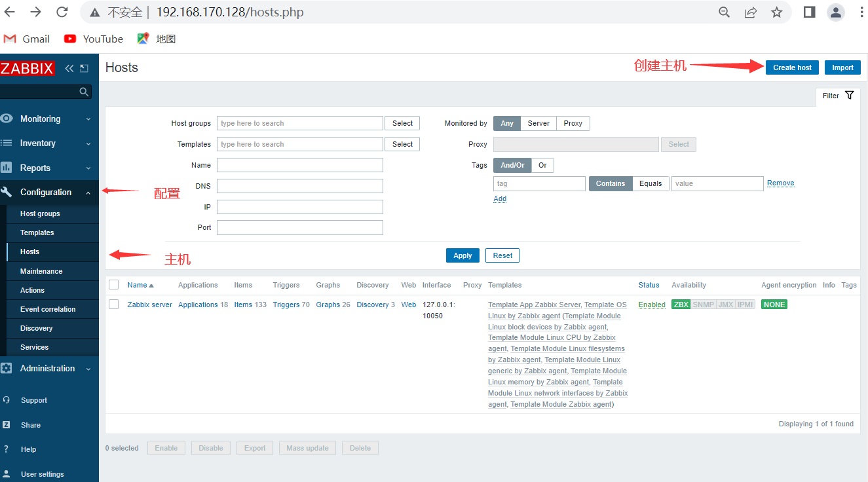Click the green ZBX availability badge
Viewport: 868px width, 482px height.
681,305
